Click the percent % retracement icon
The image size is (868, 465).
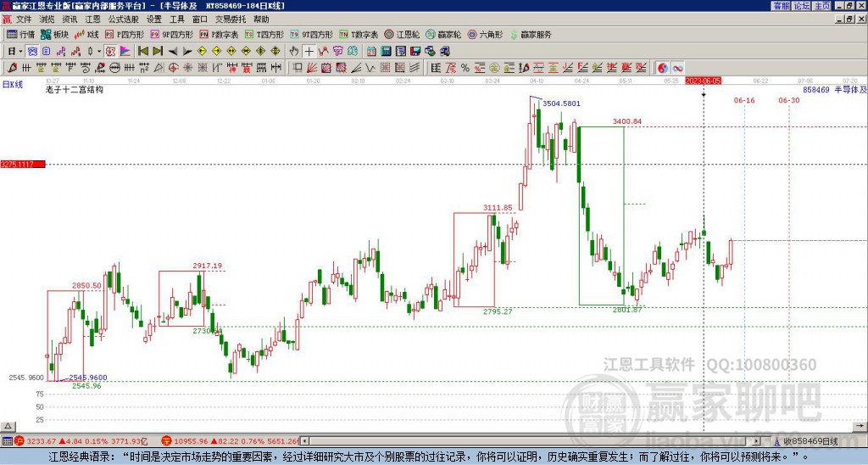pyautogui.click(x=465, y=68)
